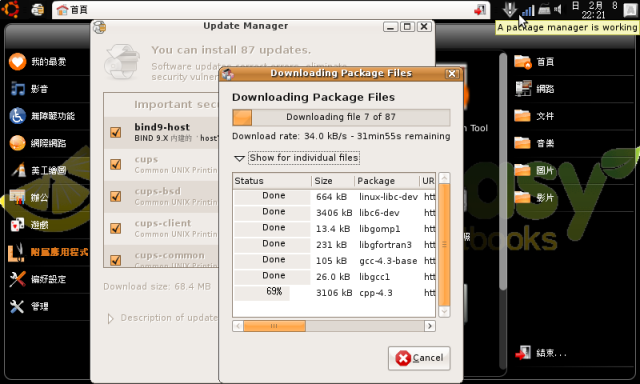The width and height of the screenshot is (640, 384).
Task: Open the network signal strength tray icon
Action: (528, 10)
